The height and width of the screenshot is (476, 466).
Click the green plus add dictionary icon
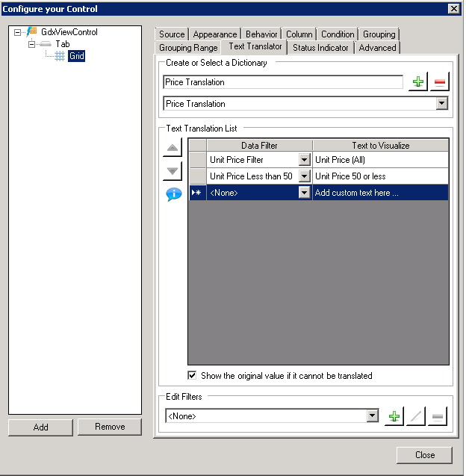(418, 82)
